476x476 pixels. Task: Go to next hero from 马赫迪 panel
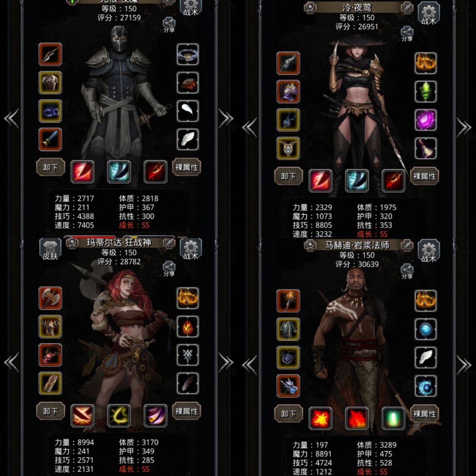pyautogui.click(x=463, y=365)
